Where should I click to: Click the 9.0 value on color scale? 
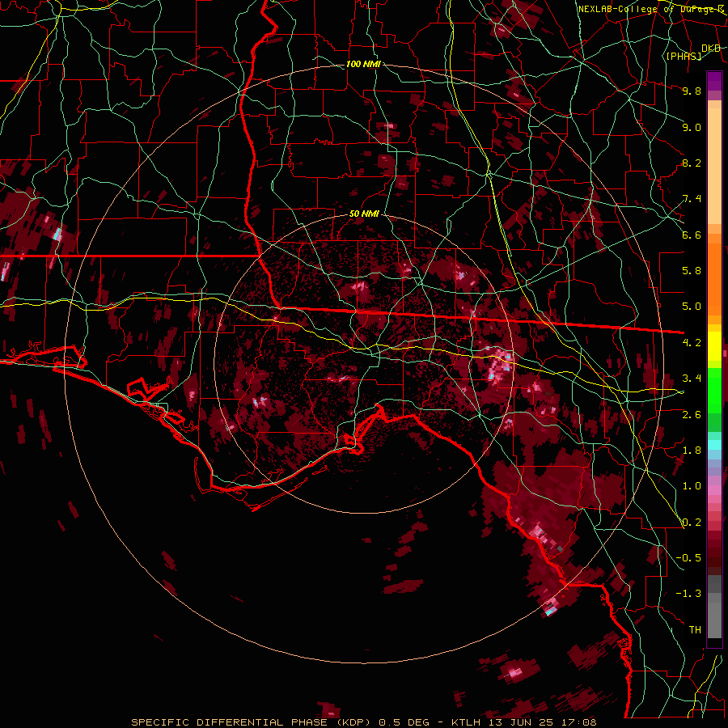click(692, 127)
